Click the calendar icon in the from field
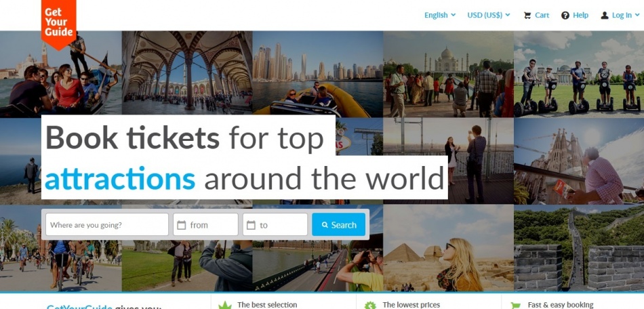The height and width of the screenshot is (309, 644). (x=182, y=225)
